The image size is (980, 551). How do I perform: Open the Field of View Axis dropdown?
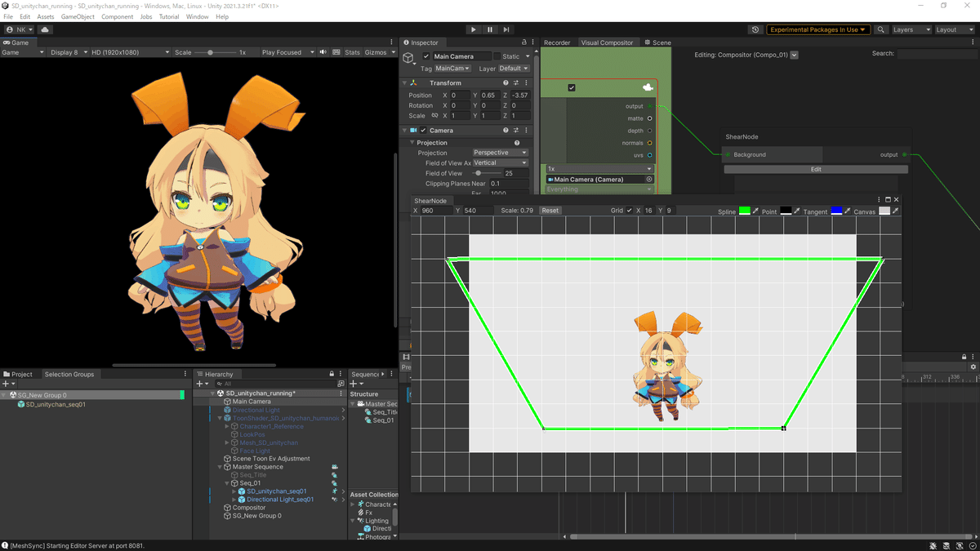500,162
